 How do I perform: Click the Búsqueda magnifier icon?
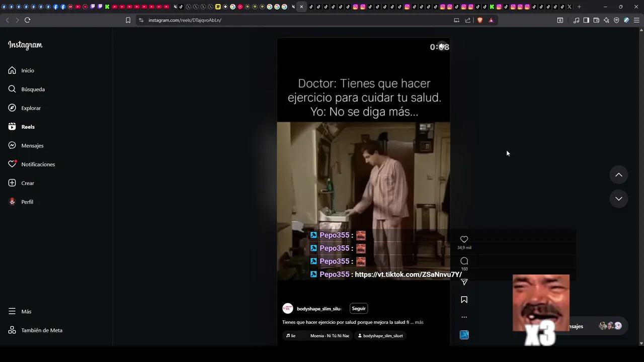pos(12,89)
